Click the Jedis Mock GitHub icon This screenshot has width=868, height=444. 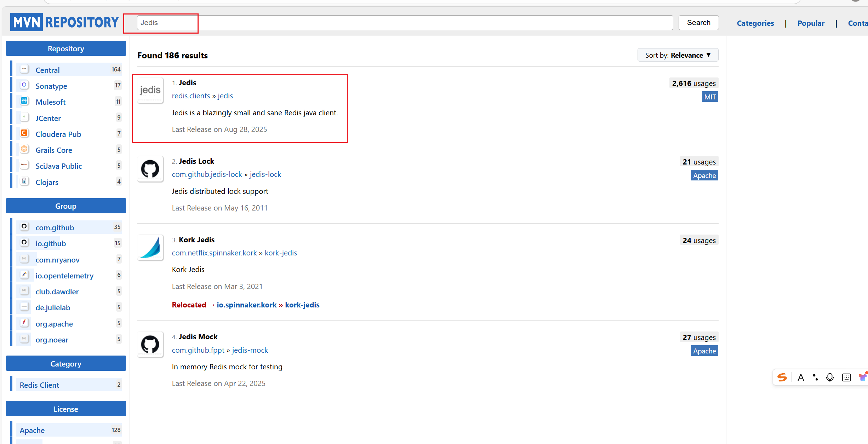pos(150,345)
